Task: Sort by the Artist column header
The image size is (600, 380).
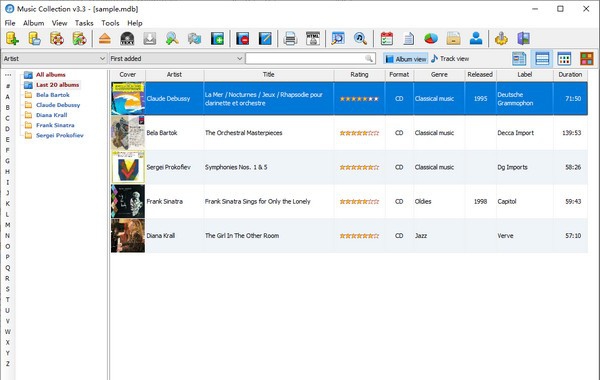Action: [174, 75]
